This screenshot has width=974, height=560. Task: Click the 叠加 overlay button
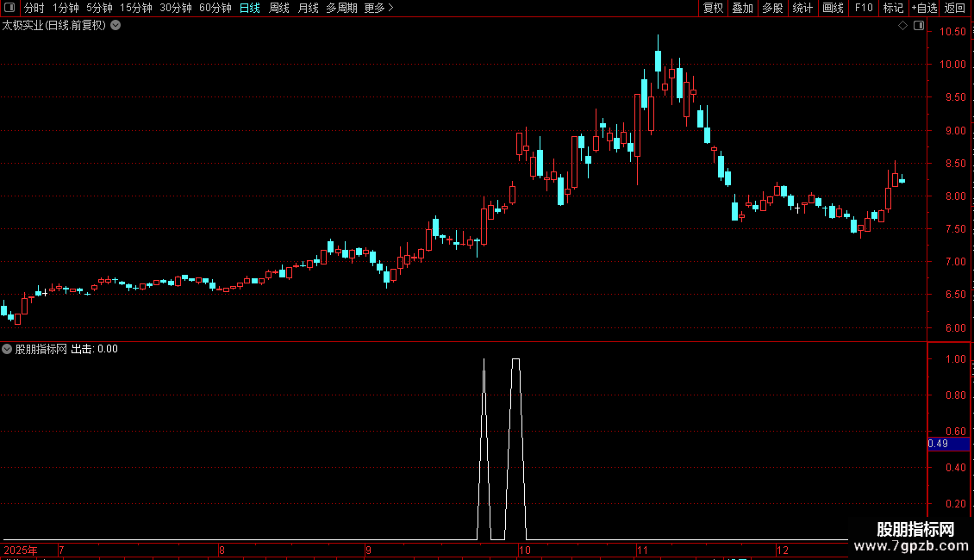(742, 8)
